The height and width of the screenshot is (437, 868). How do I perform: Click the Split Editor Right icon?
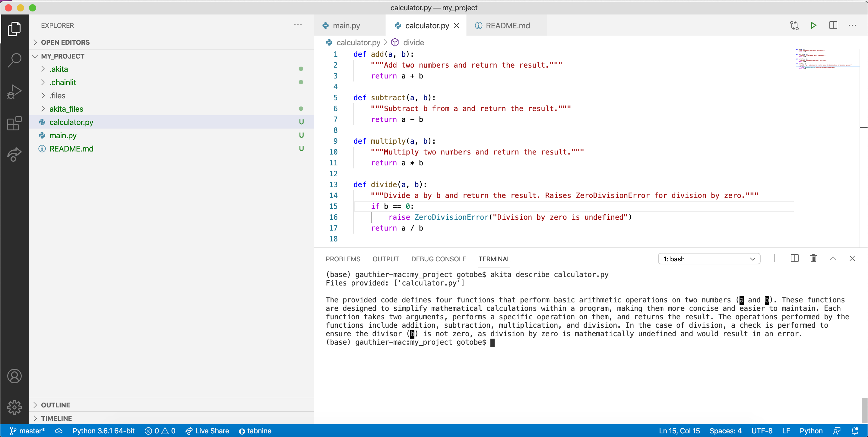[833, 25]
